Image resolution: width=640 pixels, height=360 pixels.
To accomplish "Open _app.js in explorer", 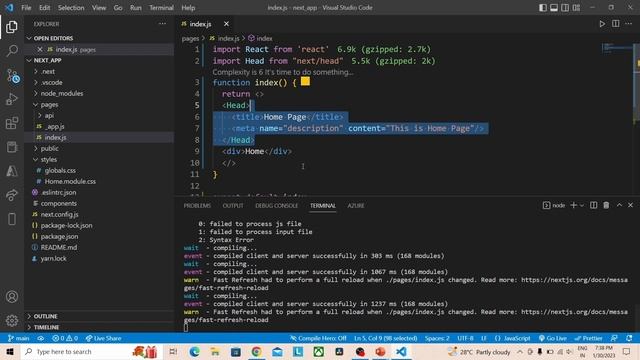I will point(54,127).
